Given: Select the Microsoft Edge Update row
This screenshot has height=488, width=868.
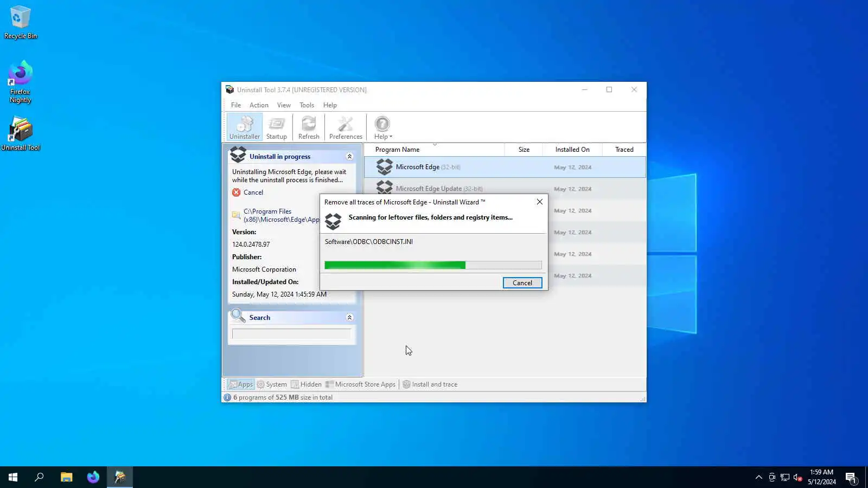Looking at the screenshot, I should [x=505, y=189].
